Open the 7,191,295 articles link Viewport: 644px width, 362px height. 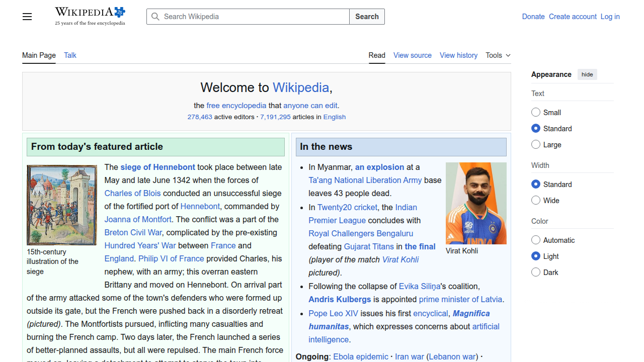pyautogui.click(x=275, y=117)
